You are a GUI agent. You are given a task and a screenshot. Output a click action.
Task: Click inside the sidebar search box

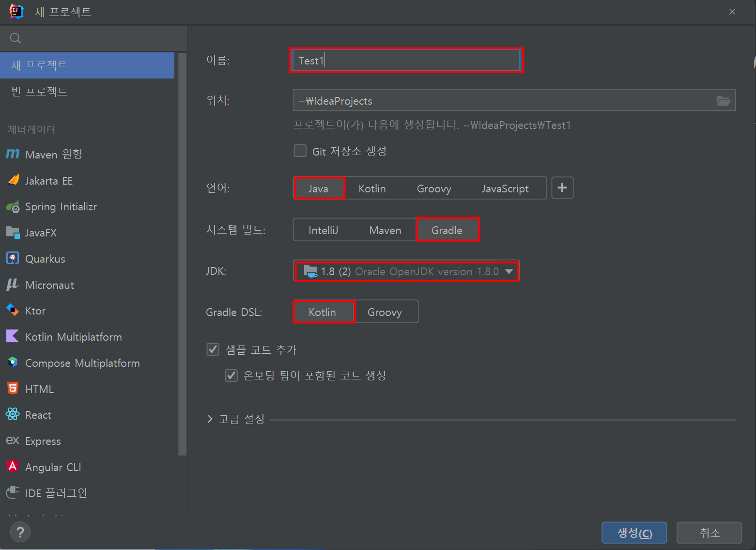click(93, 38)
